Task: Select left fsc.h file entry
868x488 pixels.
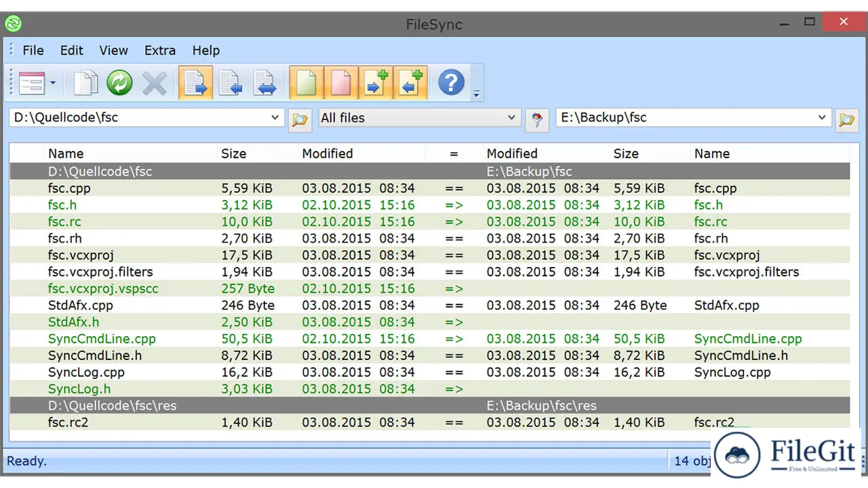Action: [x=62, y=205]
